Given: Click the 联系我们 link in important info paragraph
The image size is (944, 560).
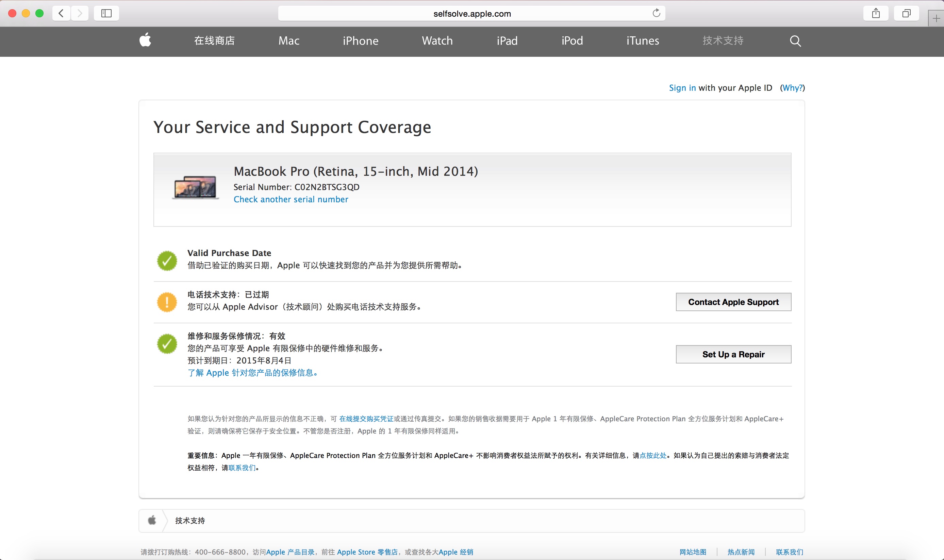Looking at the screenshot, I should 242,468.
